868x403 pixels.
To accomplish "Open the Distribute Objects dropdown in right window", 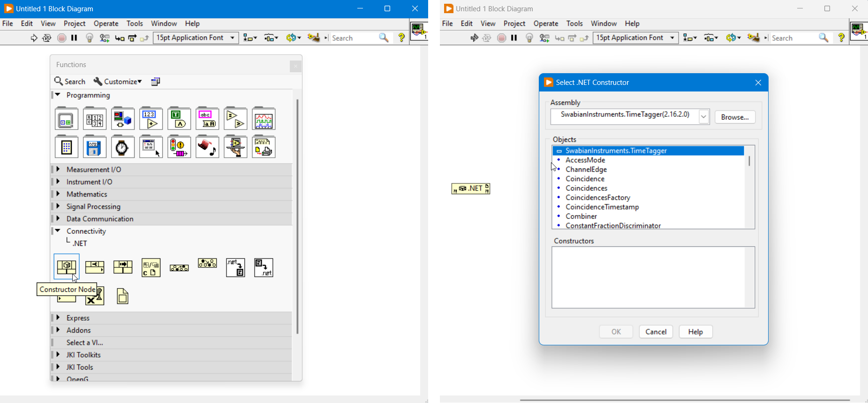I will pyautogui.click(x=711, y=38).
